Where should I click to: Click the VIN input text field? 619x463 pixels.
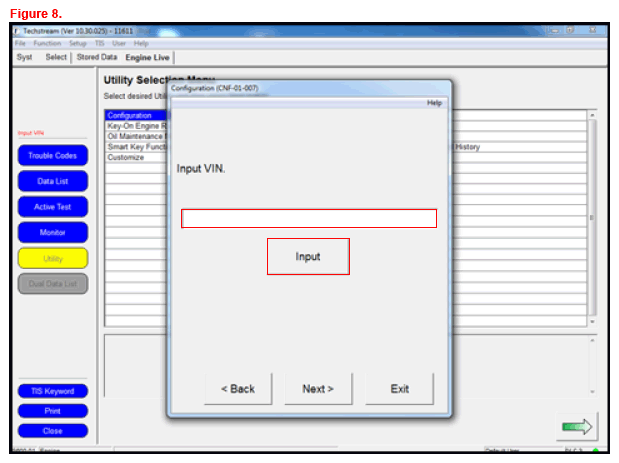click(x=309, y=218)
